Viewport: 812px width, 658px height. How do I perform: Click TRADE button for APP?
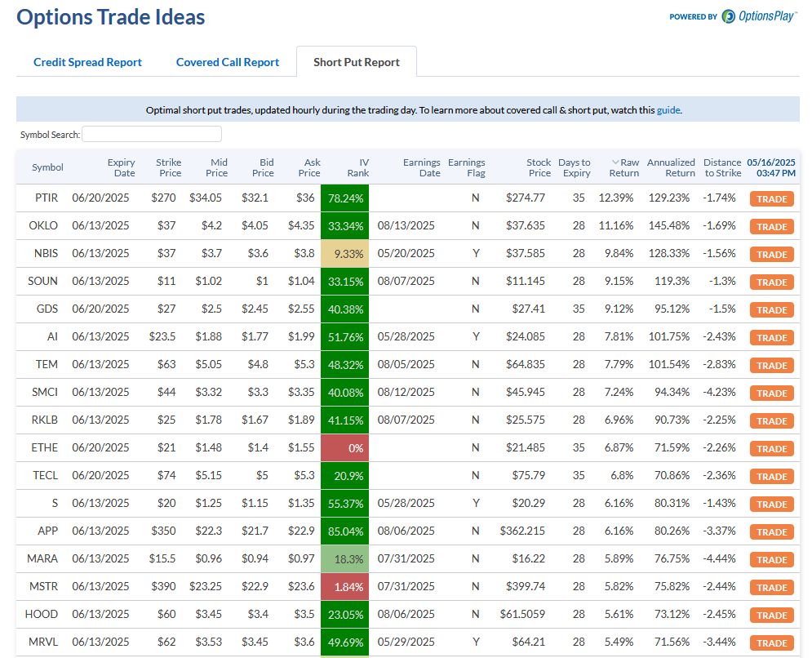[x=772, y=532]
